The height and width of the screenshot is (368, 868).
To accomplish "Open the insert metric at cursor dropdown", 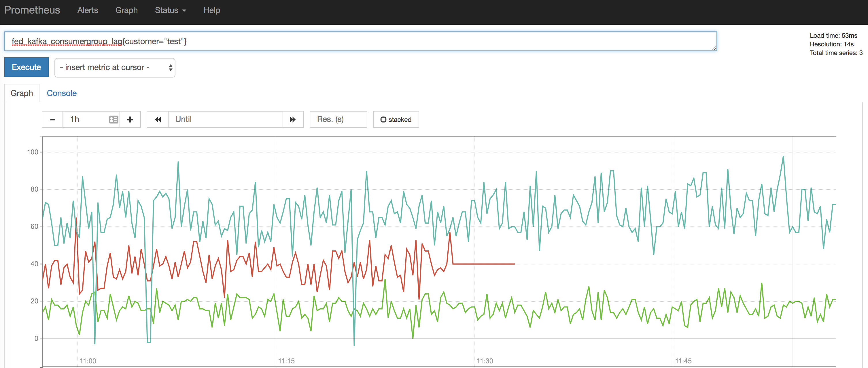I will point(115,67).
